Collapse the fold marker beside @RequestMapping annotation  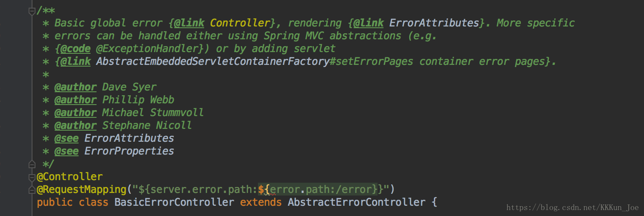(x=32, y=190)
